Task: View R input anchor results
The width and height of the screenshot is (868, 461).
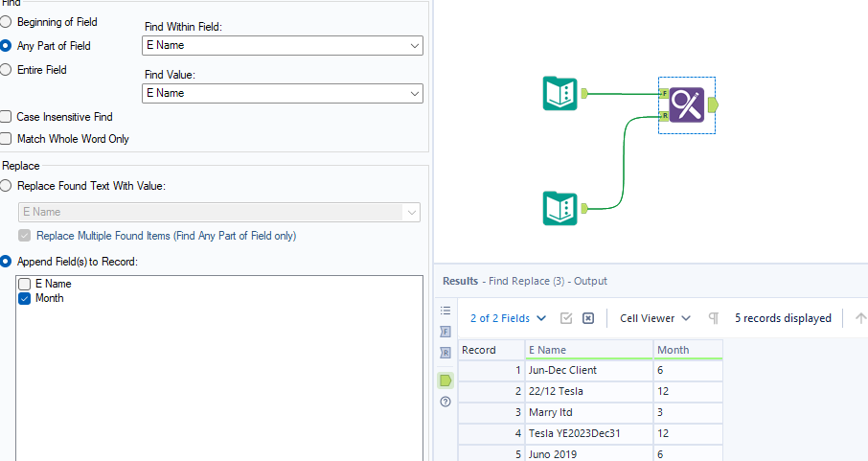Action: pos(445,353)
